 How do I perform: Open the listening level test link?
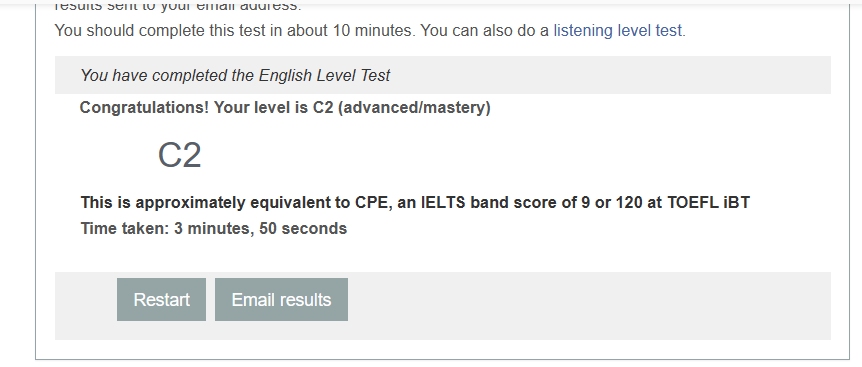[x=617, y=30]
